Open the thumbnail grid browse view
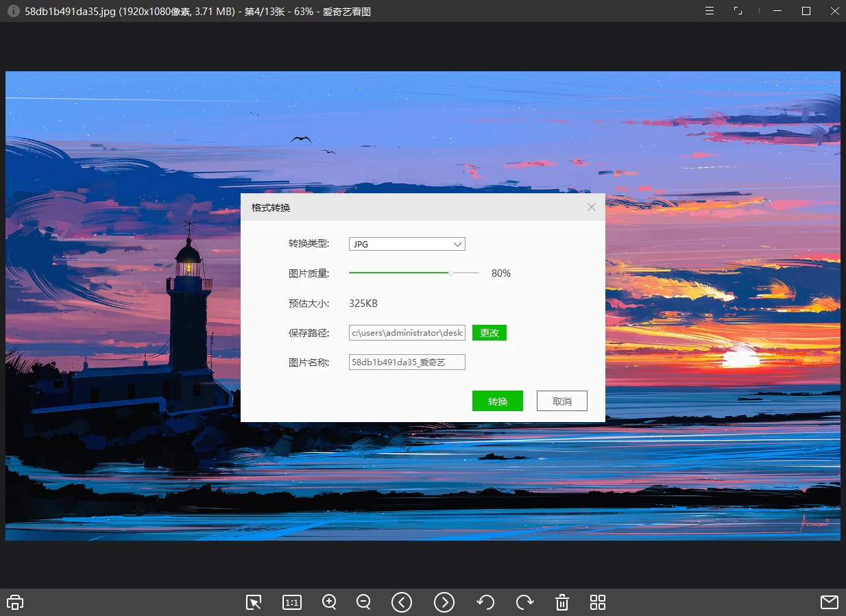The height and width of the screenshot is (616, 846). (x=597, y=602)
